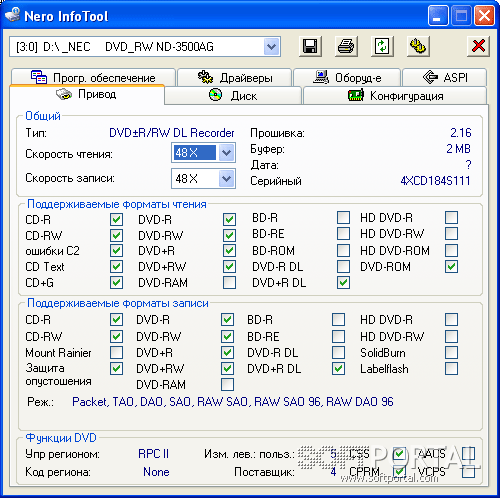Toggle DVD-RAM read format checkbox

229,283
